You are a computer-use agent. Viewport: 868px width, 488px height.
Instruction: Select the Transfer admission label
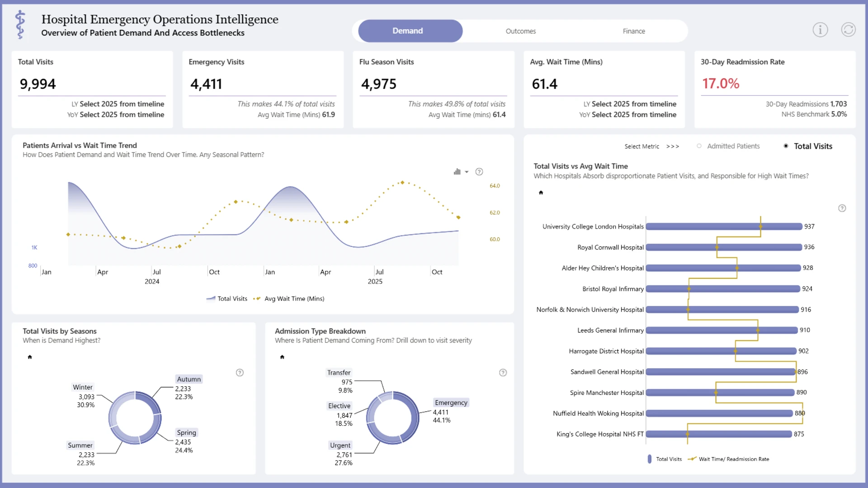point(339,373)
